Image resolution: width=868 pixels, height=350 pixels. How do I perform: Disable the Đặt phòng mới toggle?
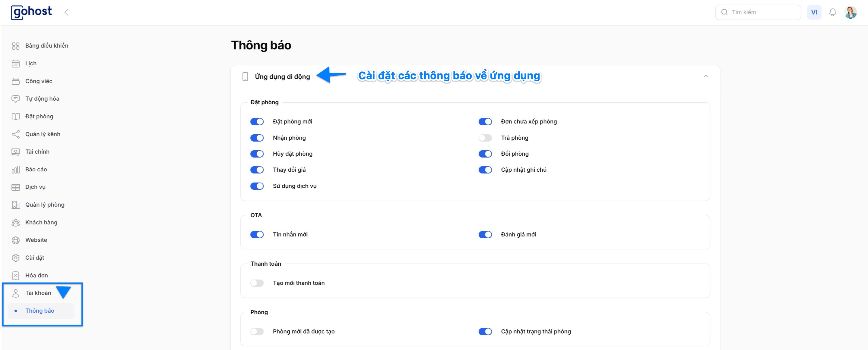(257, 121)
